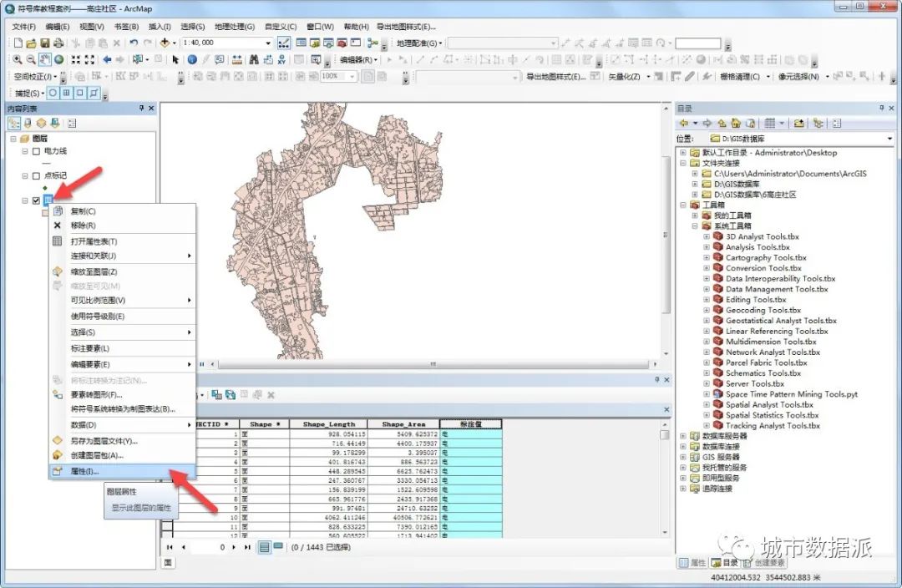Open the 编辑器(R) dropdown menu

pos(358,59)
